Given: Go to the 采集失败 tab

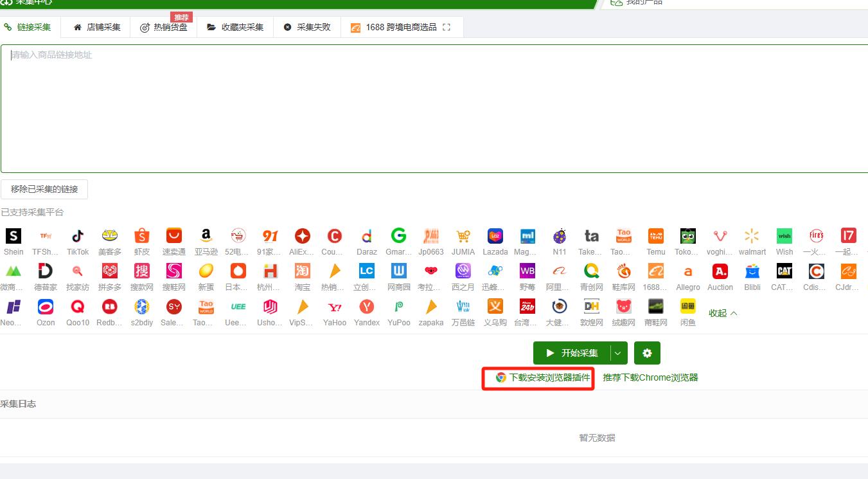Looking at the screenshot, I should click(x=307, y=28).
